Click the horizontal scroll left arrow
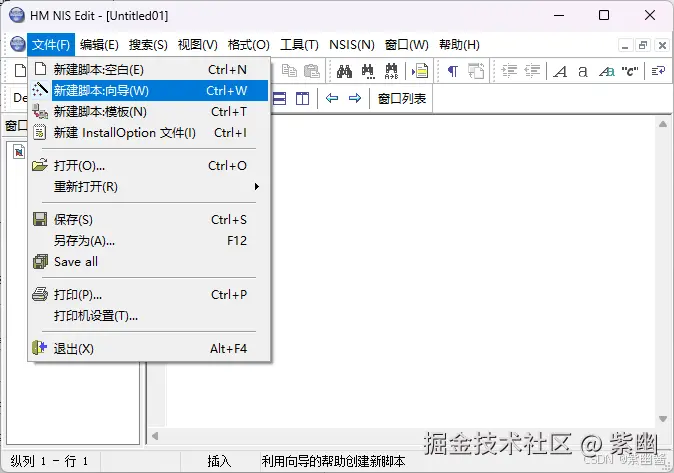Image resolution: width=674 pixels, height=473 pixels. (x=155, y=436)
